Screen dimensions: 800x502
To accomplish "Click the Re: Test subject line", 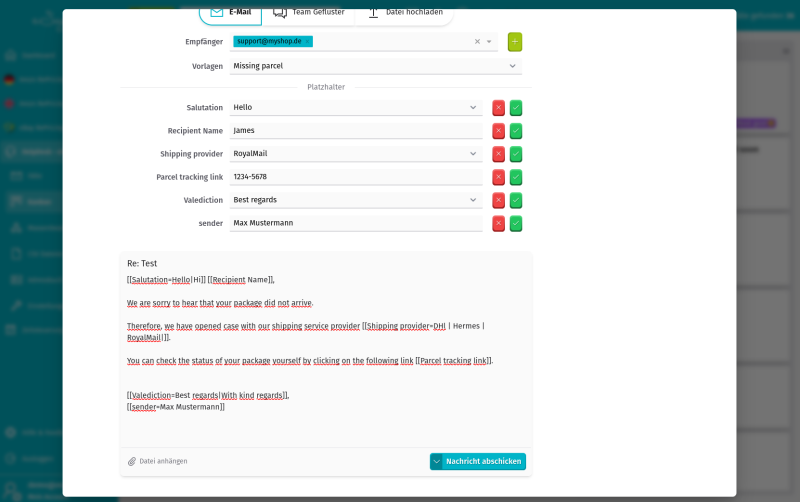I will tap(142, 263).
